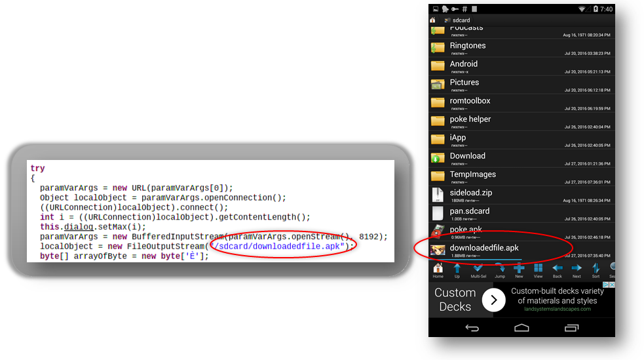
Task: Create a New item with plus icon
Action: click(x=519, y=270)
